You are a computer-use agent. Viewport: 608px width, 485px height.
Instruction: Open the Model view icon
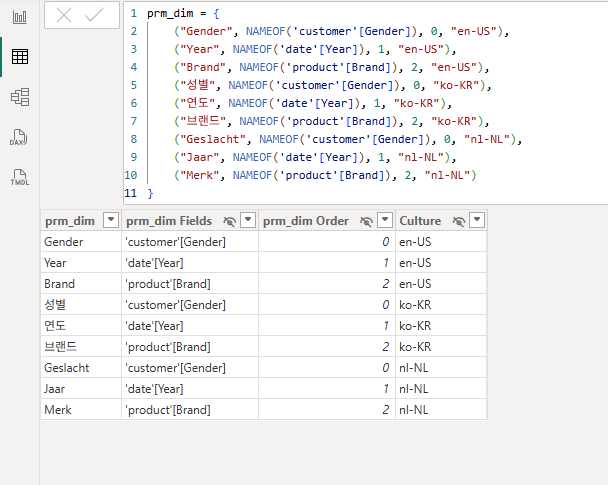[20, 97]
